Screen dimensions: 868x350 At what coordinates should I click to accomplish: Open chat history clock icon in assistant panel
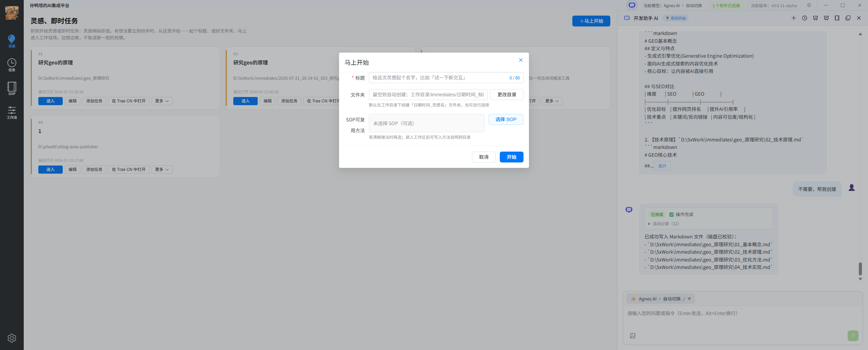click(805, 18)
